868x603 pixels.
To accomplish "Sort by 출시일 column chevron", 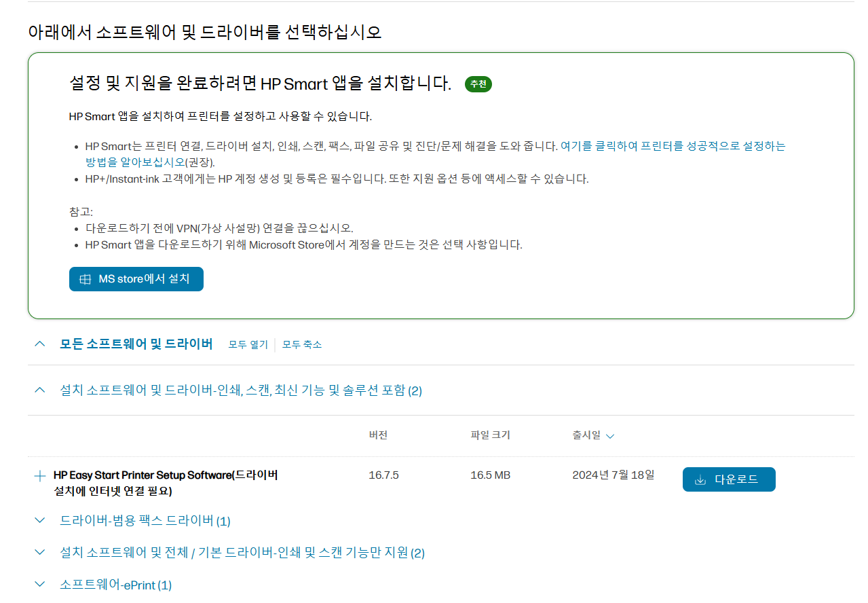I will click(609, 436).
